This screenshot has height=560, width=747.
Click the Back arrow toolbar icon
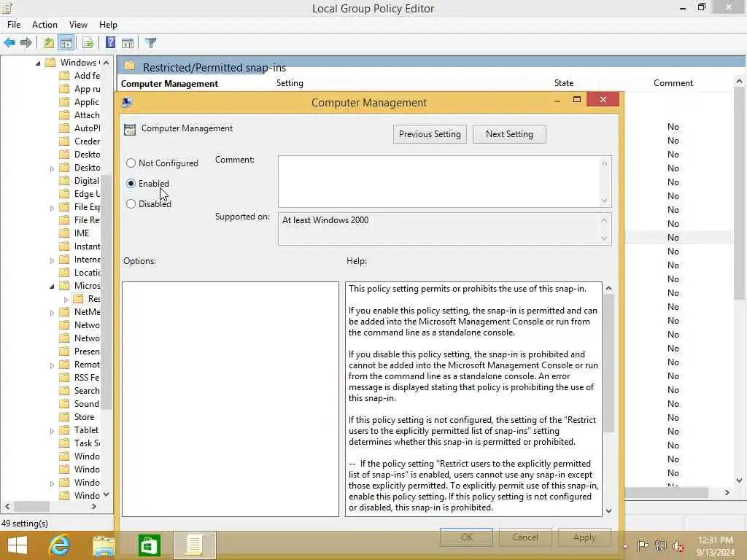pos(9,43)
